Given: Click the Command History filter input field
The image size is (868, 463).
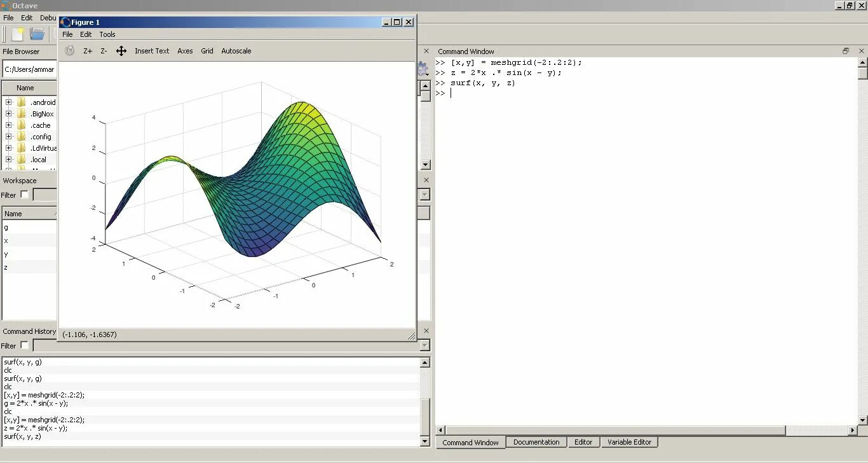Looking at the screenshot, I should click(x=227, y=345).
